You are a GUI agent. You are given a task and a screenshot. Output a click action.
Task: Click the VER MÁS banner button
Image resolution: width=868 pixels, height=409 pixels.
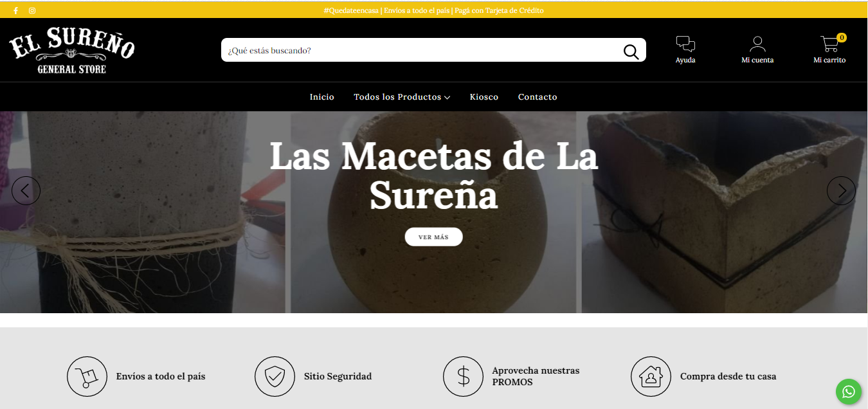pos(433,237)
